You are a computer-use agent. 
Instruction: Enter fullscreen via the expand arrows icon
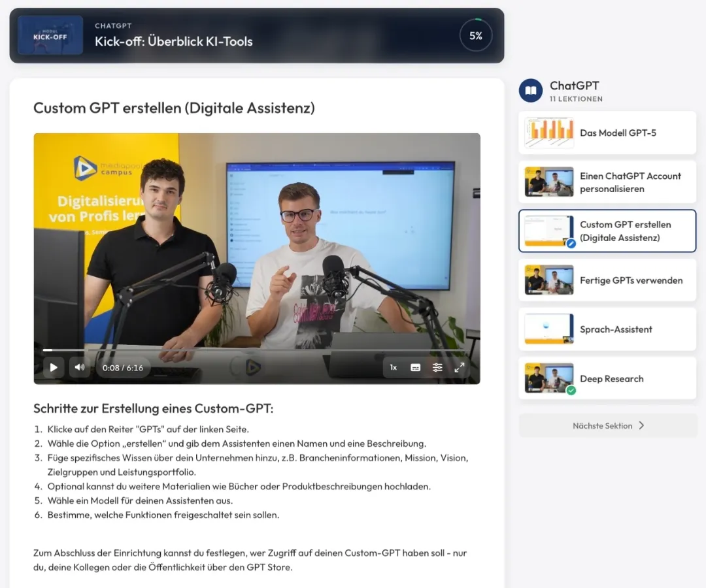[x=459, y=367]
